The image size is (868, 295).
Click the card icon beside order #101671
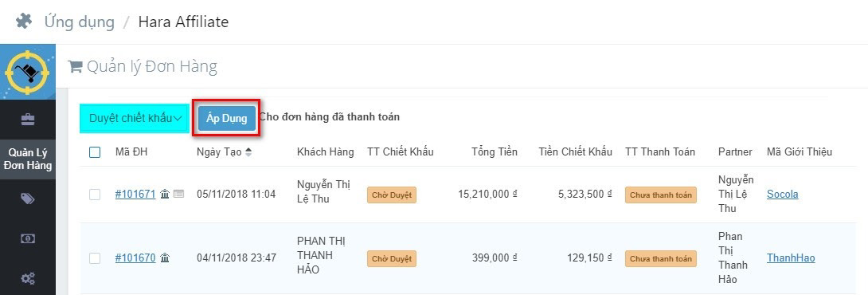(x=178, y=194)
